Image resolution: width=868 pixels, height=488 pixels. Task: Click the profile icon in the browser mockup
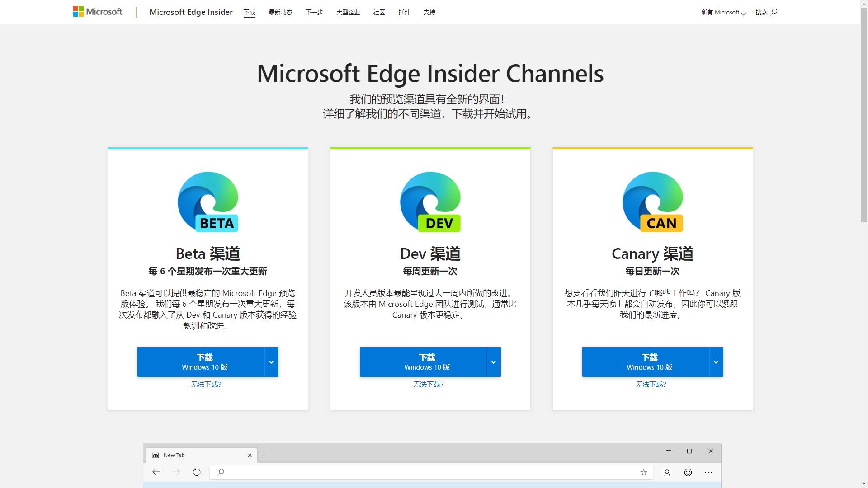667,472
